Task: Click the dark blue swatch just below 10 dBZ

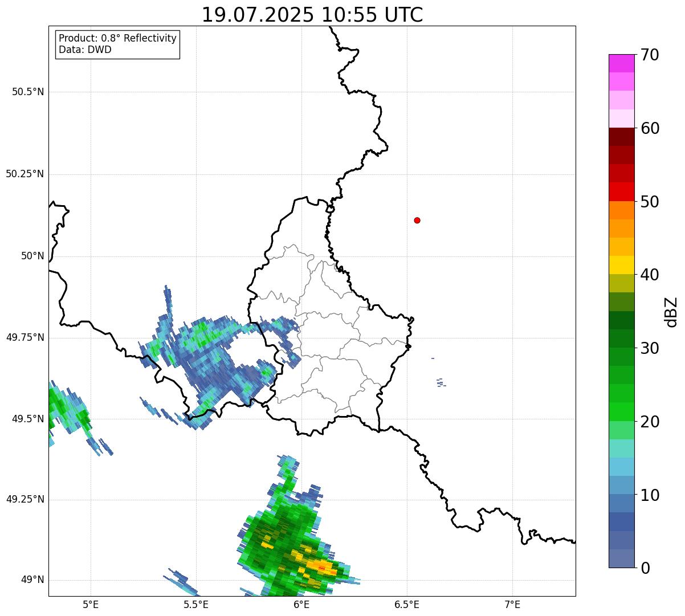Action: pos(621,503)
